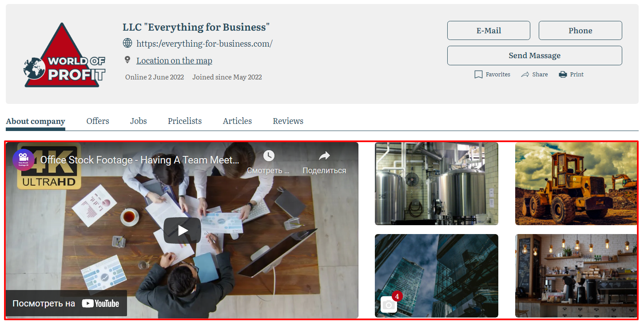Open the Location on the map link
This screenshot has height=322, width=644.
[x=174, y=61]
